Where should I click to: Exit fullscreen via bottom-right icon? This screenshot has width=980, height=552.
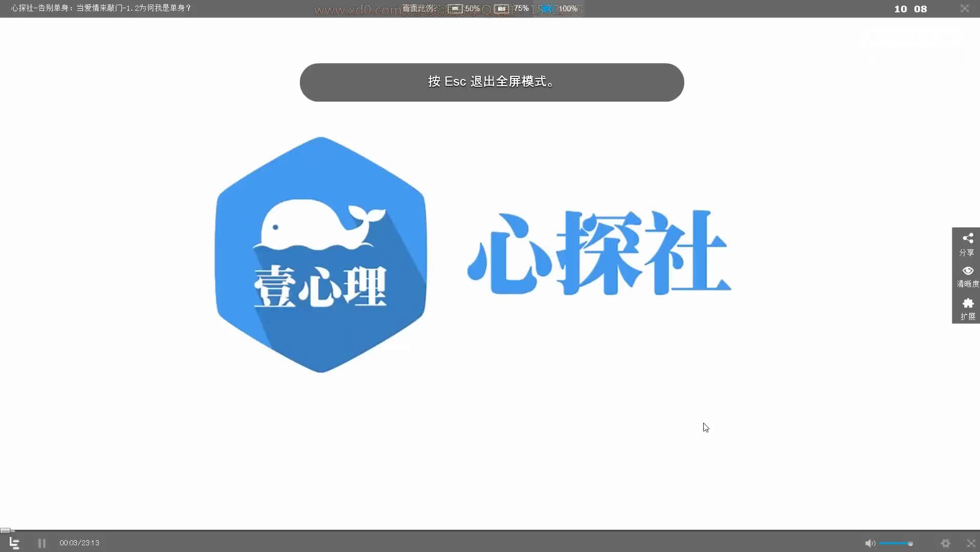click(x=971, y=543)
